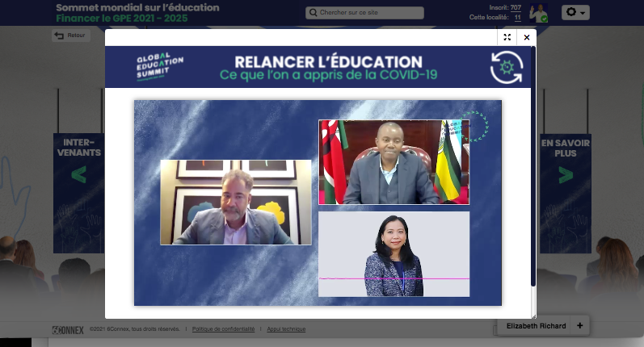Click the green right arrow on En savoir plus

566,175
